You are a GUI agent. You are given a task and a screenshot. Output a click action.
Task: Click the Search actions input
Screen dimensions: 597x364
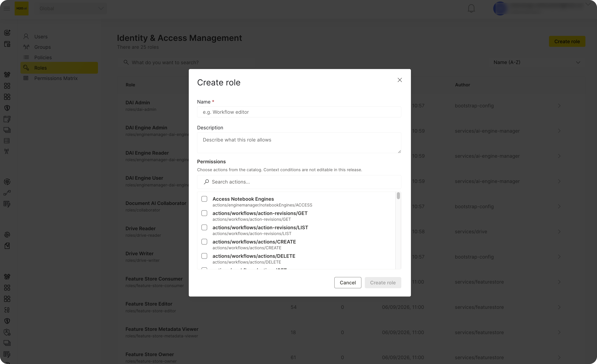[x=299, y=182]
